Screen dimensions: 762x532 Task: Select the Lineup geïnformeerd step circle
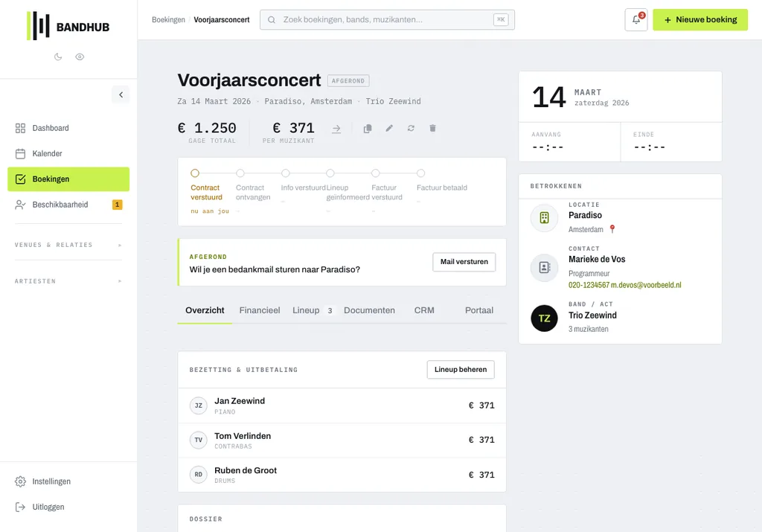(x=330, y=173)
